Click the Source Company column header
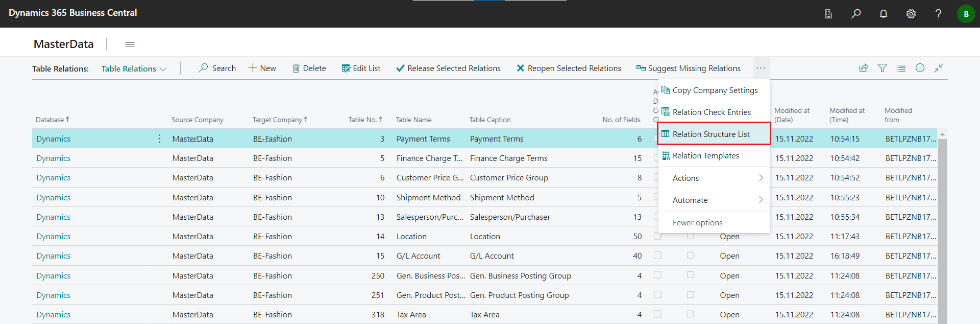Viewport: 980px width, 324px height. (198, 120)
